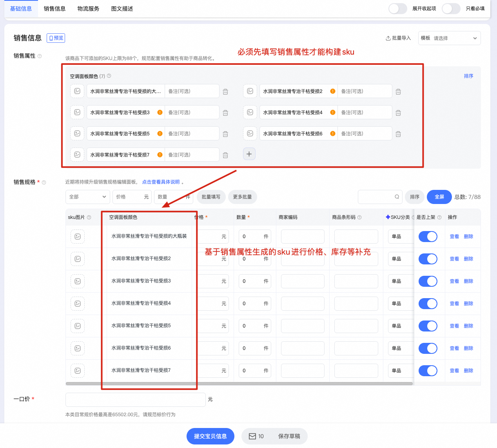The width and height of the screenshot is (497, 448).
Task: Click the 提交宝贝信息 submit button
Action: tap(210, 436)
